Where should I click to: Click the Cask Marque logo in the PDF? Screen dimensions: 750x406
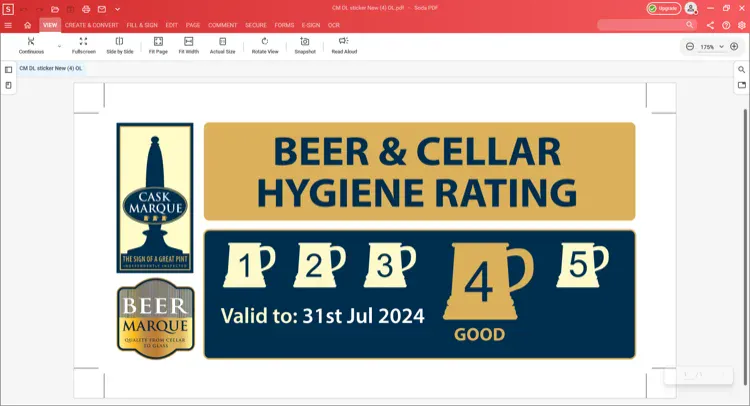click(x=155, y=198)
